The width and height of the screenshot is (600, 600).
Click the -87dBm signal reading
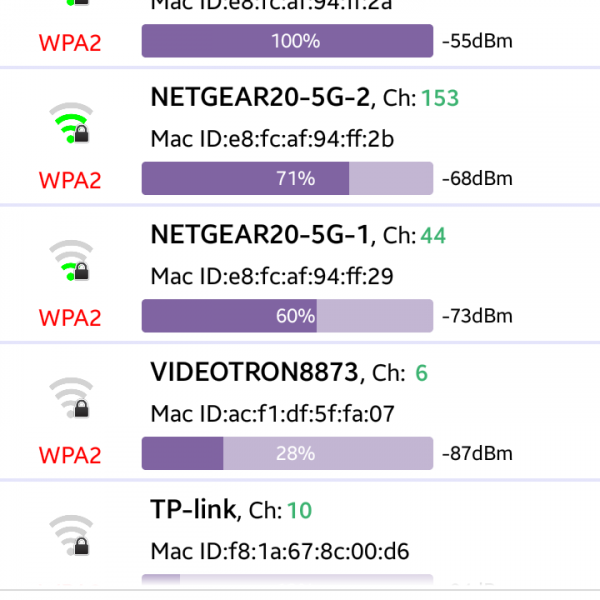477,454
